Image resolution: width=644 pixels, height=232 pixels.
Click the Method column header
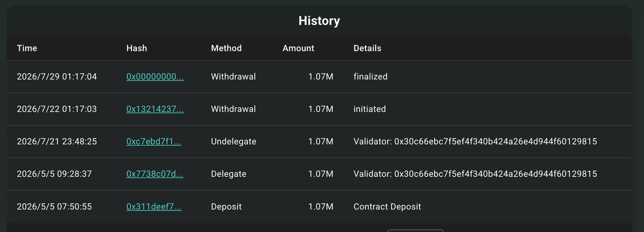point(226,48)
